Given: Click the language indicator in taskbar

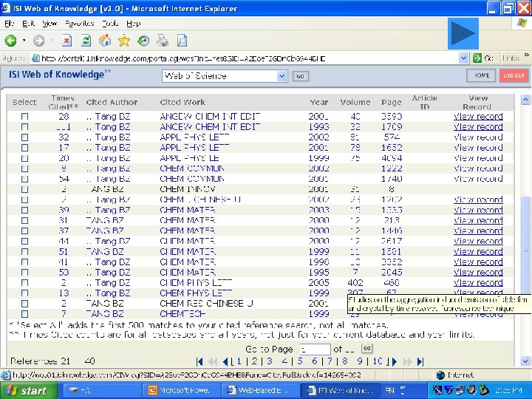Looking at the screenshot, I should tap(389, 391).
